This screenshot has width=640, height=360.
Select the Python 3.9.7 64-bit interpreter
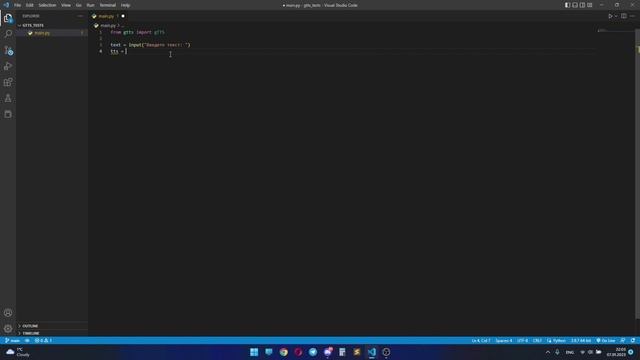(581, 340)
